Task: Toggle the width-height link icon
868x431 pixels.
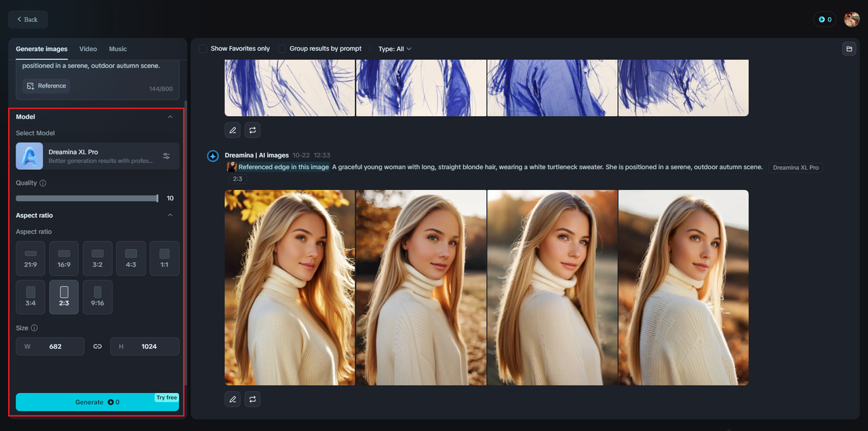Action: (98, 346)
